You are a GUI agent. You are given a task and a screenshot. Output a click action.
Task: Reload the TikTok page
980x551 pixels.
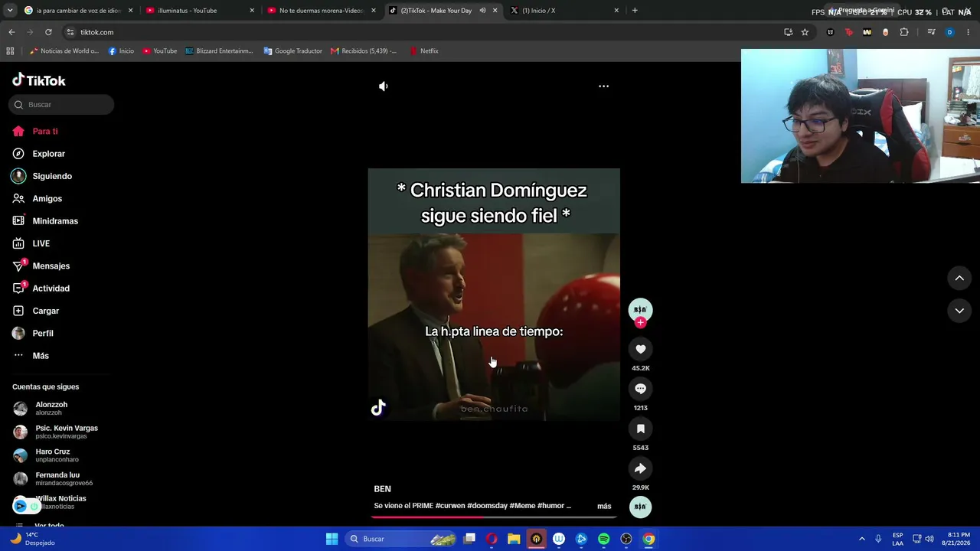(48, 32)
